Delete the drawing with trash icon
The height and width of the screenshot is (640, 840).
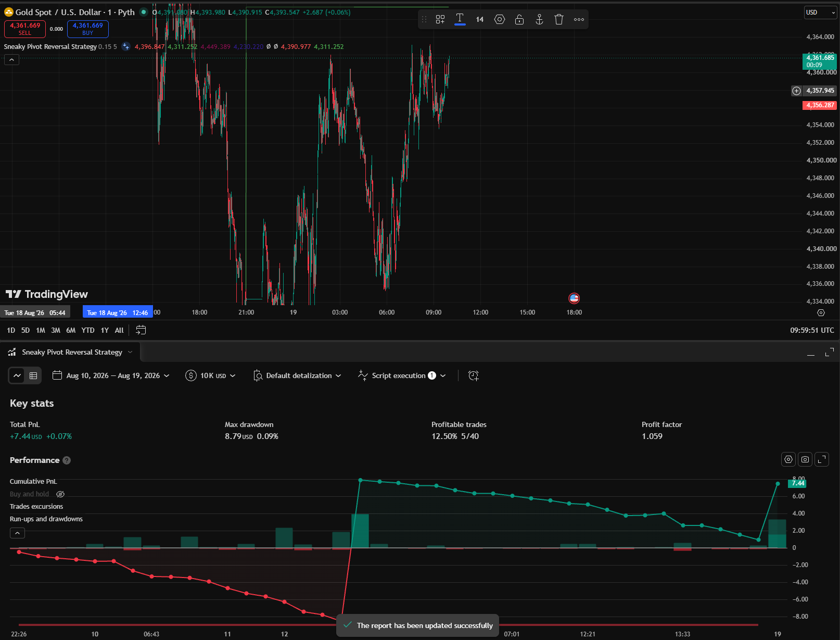pos(559,19)
